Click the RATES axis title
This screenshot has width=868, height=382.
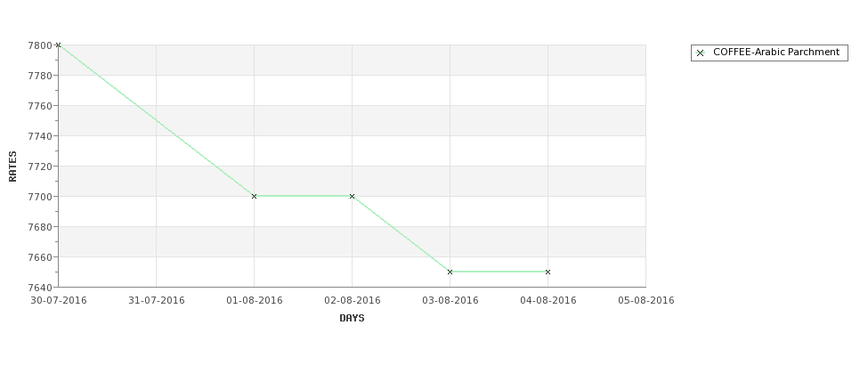(x=12, y=167)
